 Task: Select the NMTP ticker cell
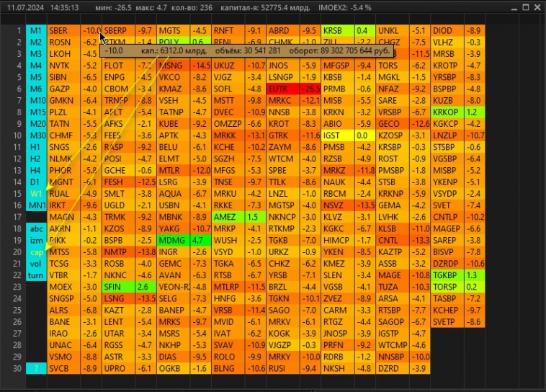(118, 252)
